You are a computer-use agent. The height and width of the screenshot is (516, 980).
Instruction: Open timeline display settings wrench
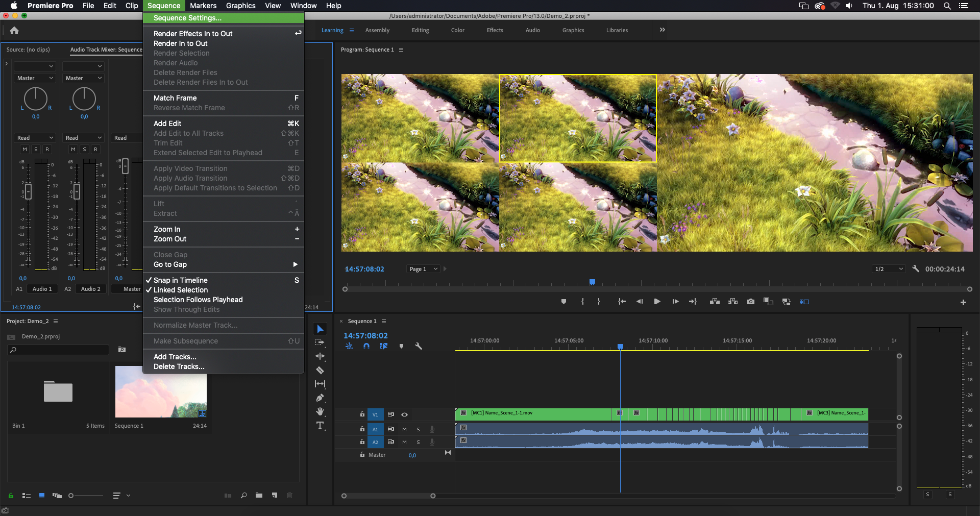tap(419, 346)
